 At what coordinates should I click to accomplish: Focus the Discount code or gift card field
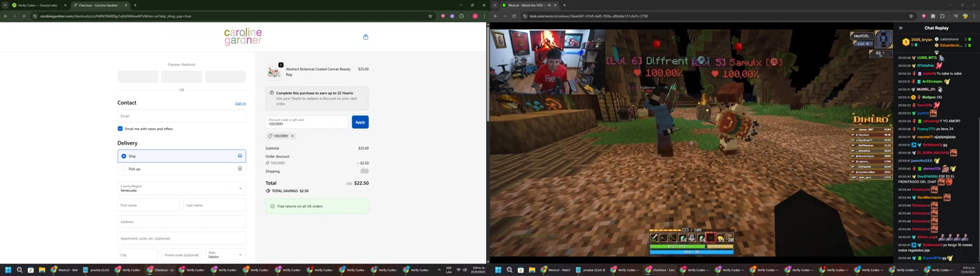coord(307,122)
